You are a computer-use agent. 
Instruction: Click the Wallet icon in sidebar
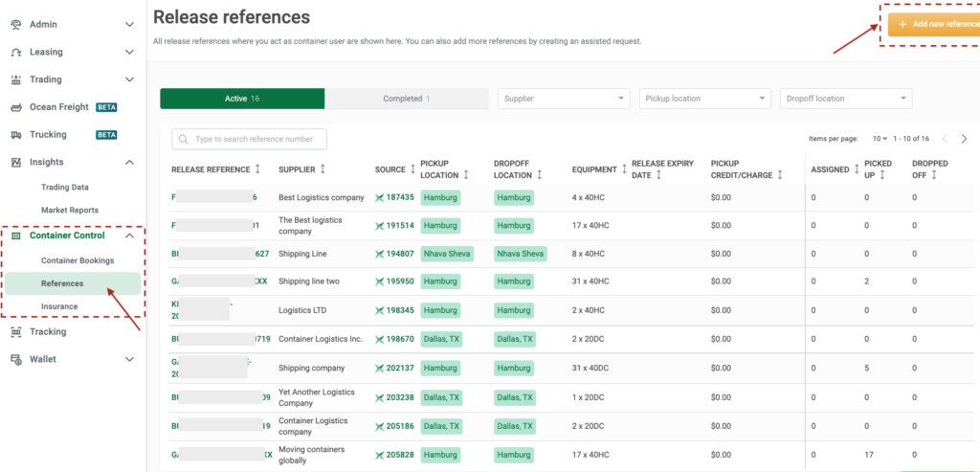(x=16, y=359)
